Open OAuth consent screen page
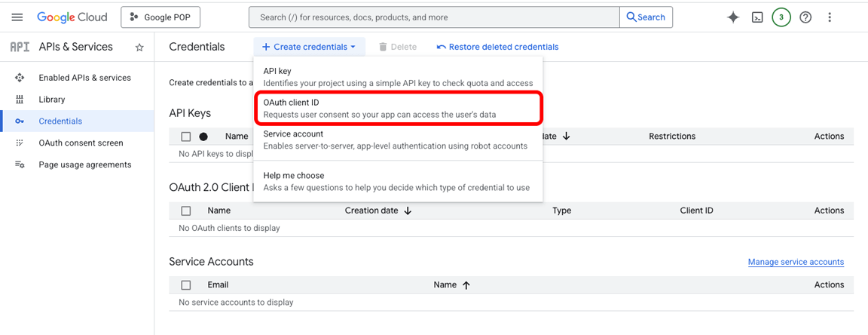 (81, 143)
